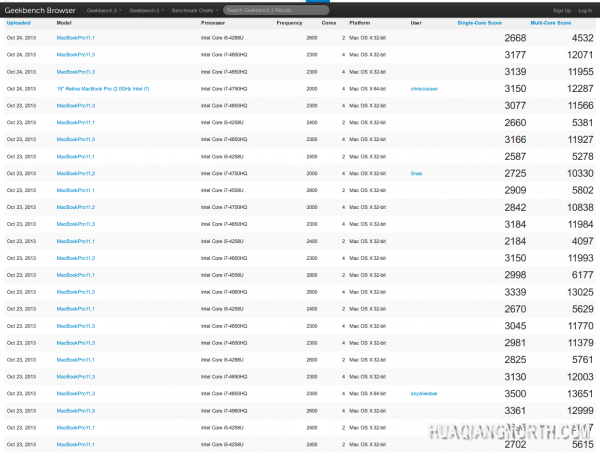Open MacBookPro11,3 result by skydivedave
The image size is (600, 452).
click(x=75, y=393)
